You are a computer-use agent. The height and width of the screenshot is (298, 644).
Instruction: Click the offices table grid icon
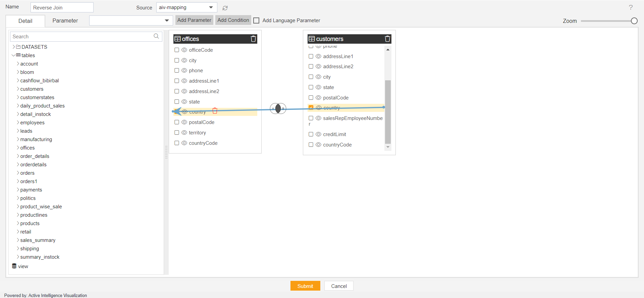coord(178,39)
